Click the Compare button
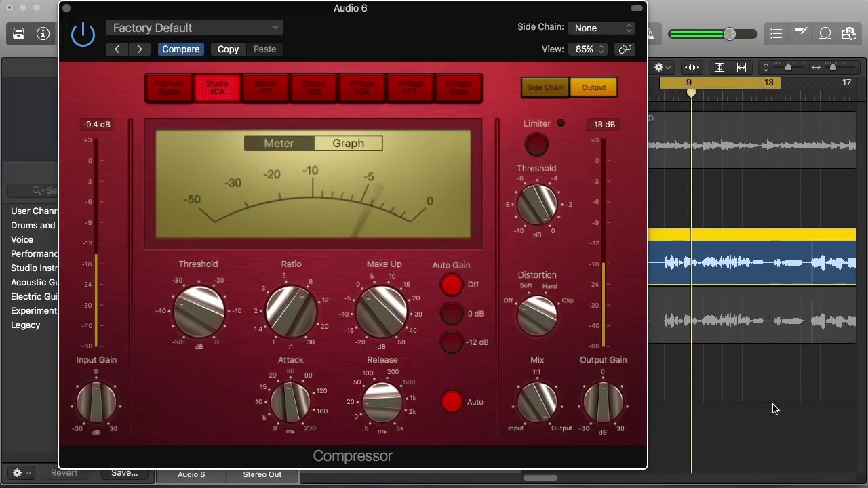Viewport: 868px width, 488px height. click(x=180, y=49)
